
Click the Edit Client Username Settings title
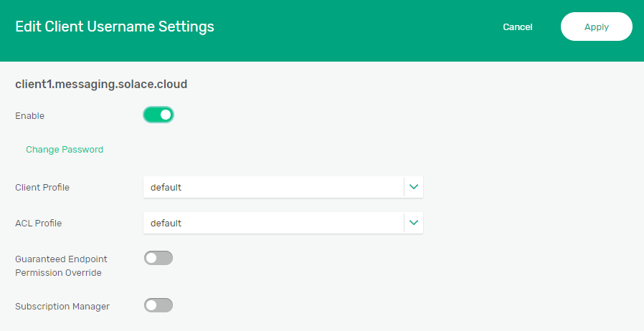pos(115,27)
